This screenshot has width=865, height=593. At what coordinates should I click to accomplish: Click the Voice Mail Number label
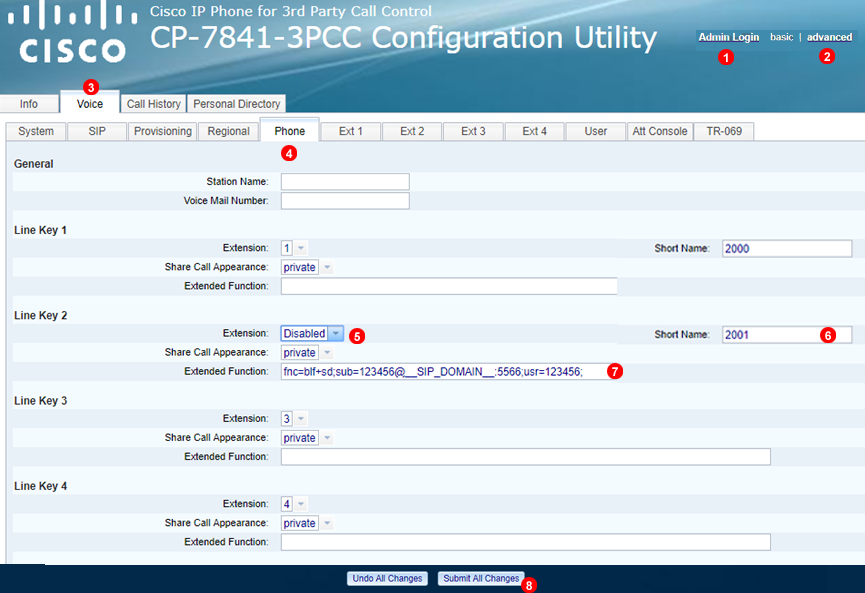226,201
